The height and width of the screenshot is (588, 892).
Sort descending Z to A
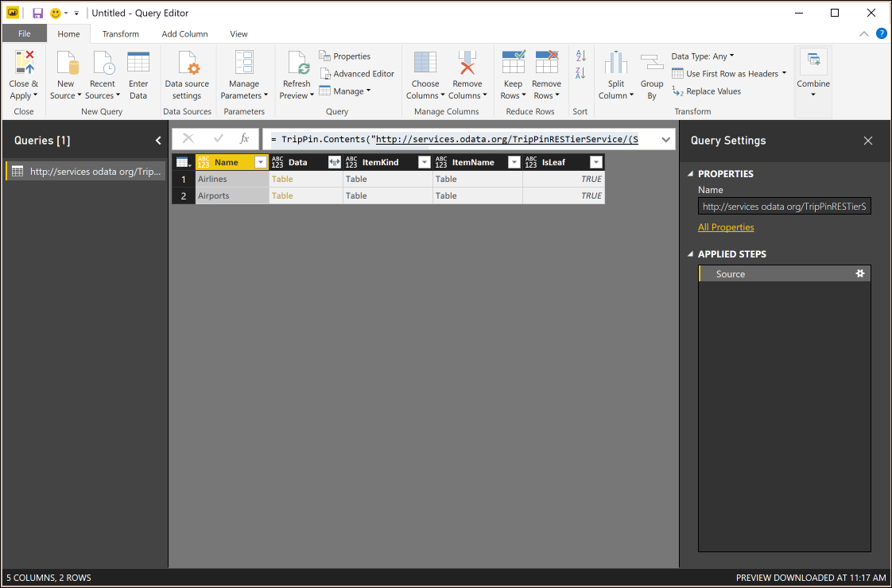pos(581,73)
